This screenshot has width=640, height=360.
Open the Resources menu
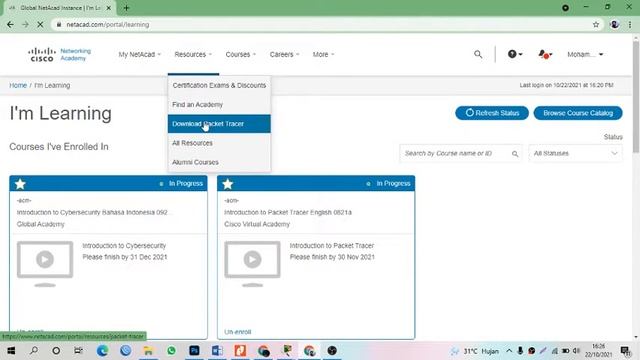(193, 54)
